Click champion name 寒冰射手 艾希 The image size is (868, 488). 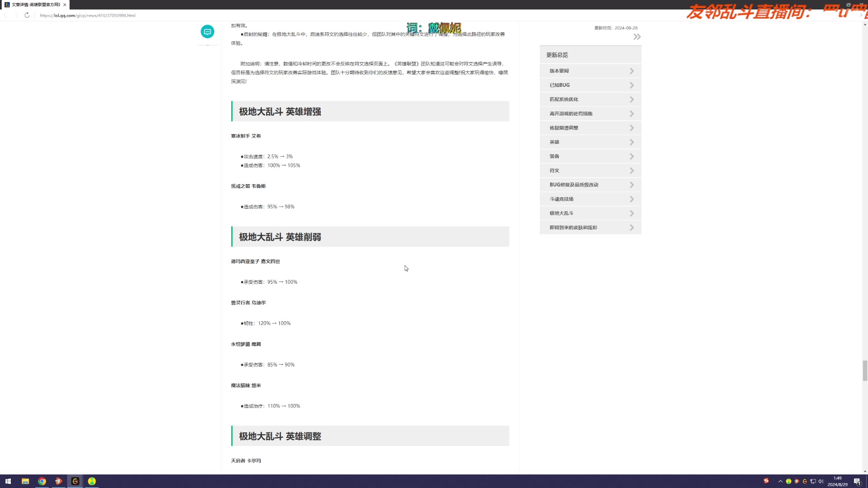(x=246, y=136)
